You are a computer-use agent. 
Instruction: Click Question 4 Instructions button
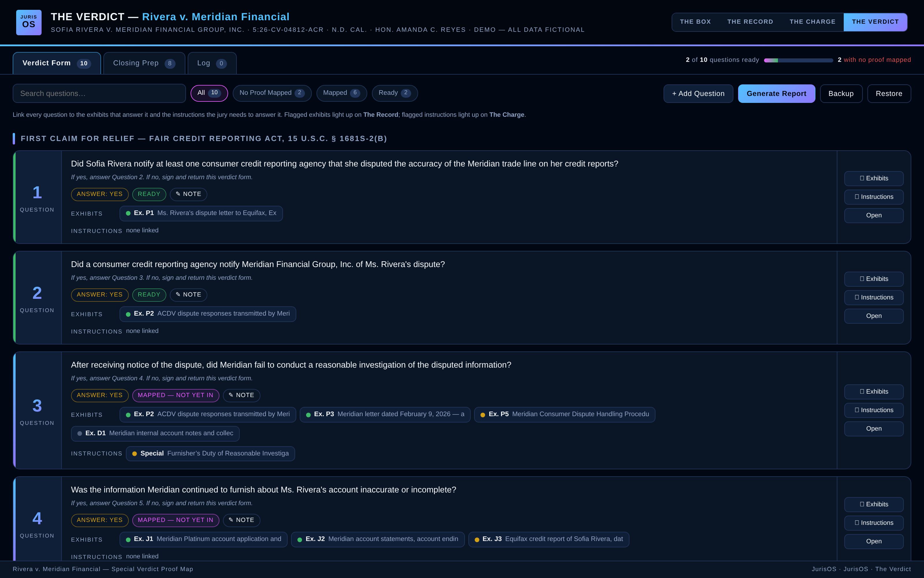[873, 523]
